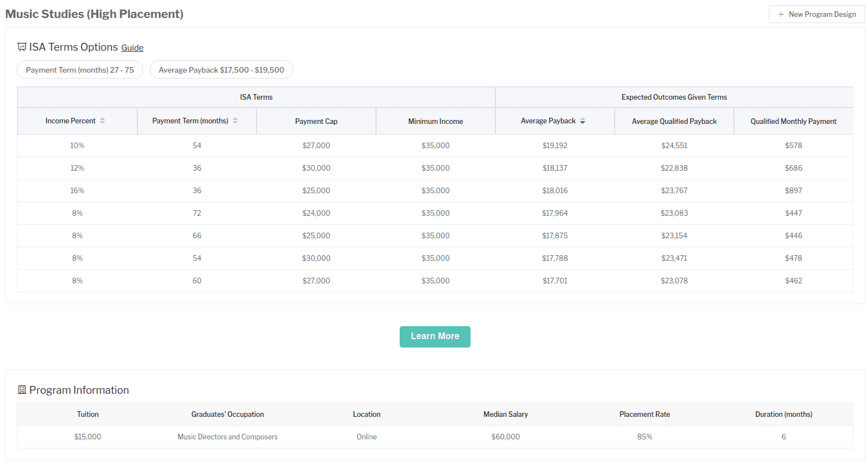
Task: Select the 10% income percent cell
Action: 77,145
